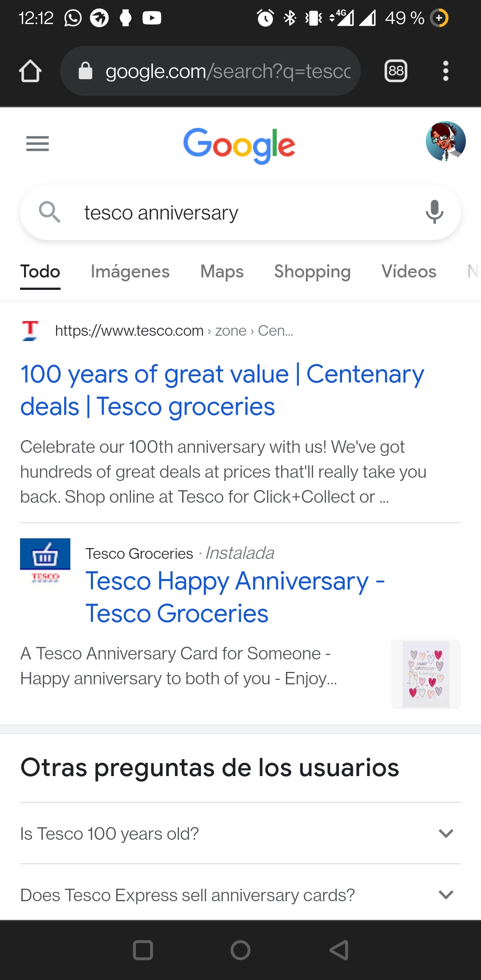This screenshot has height=980, width=481.
Task: Open the Maps results tab
Action: 222,272
